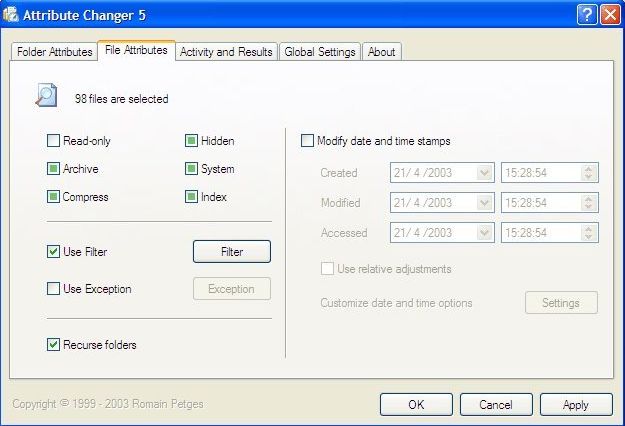Open the Modified date dropdown arrow
This screenshot has width=625, height=426.
point(484,202)
